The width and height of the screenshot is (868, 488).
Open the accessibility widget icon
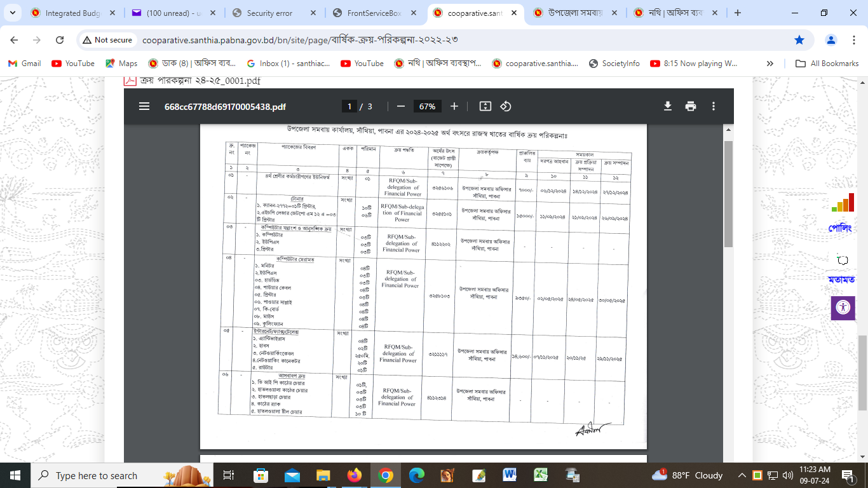coord(843,308)
